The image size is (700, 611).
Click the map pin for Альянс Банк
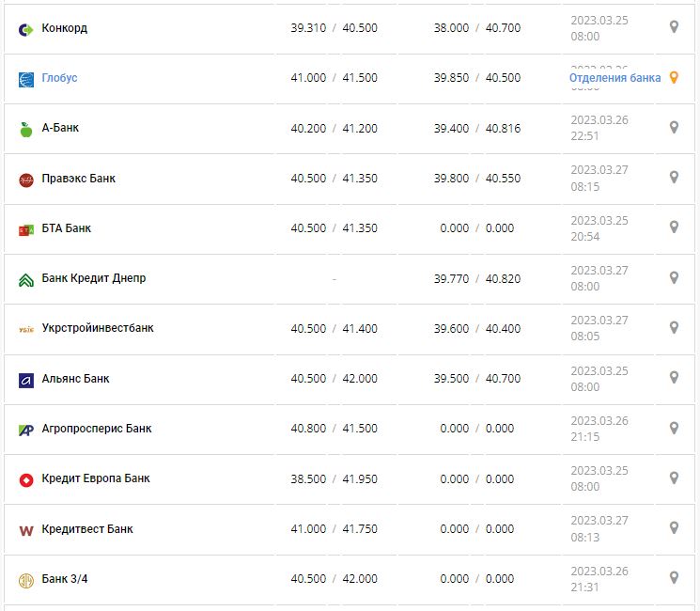tap(674, 377)
